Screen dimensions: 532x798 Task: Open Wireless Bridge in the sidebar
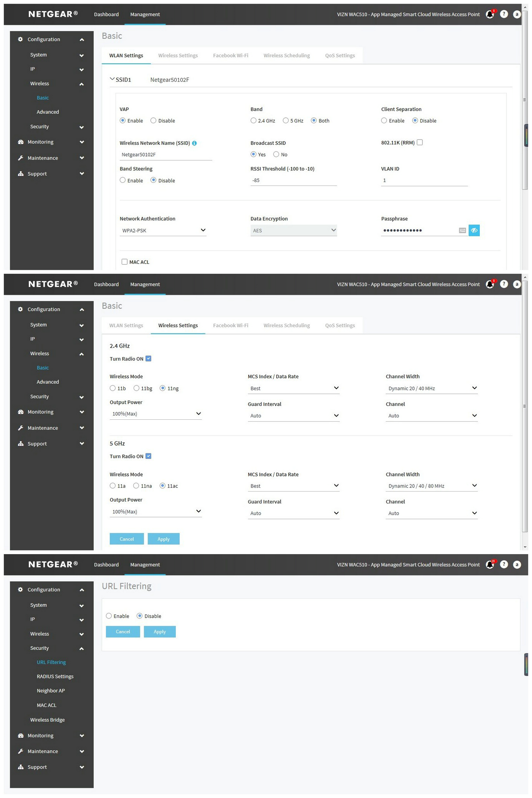pos(47,720)
